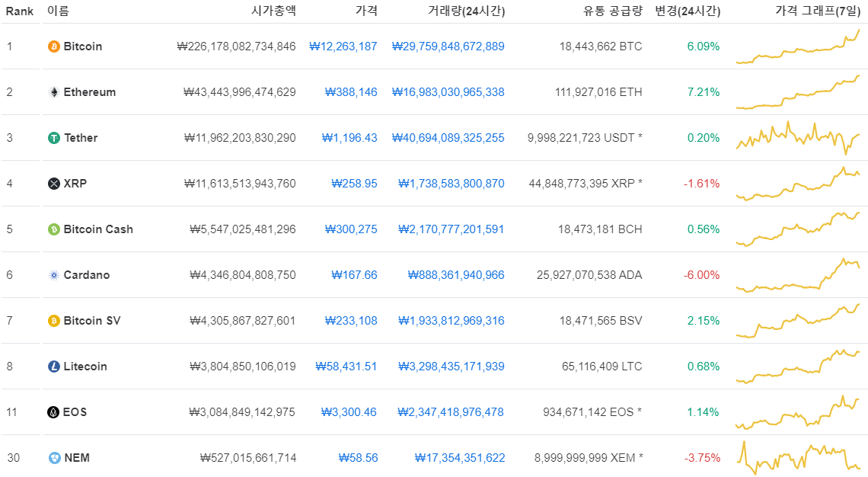Open the Bitcoin name link

83,46
